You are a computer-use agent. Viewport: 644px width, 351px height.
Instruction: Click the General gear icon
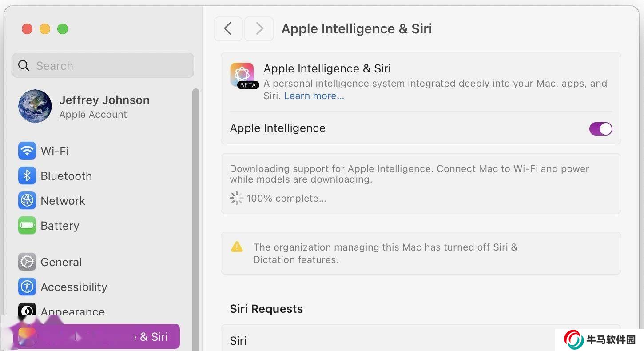[27, 262]
